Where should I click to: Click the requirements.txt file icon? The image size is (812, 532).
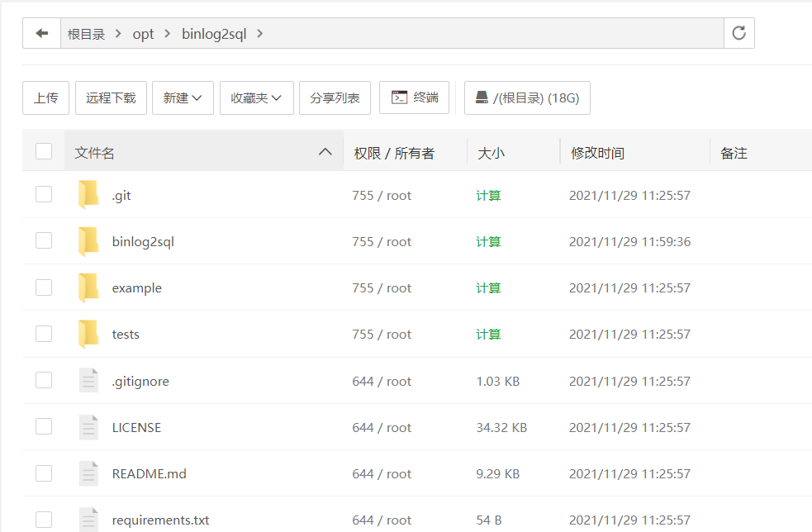(88, 520)
